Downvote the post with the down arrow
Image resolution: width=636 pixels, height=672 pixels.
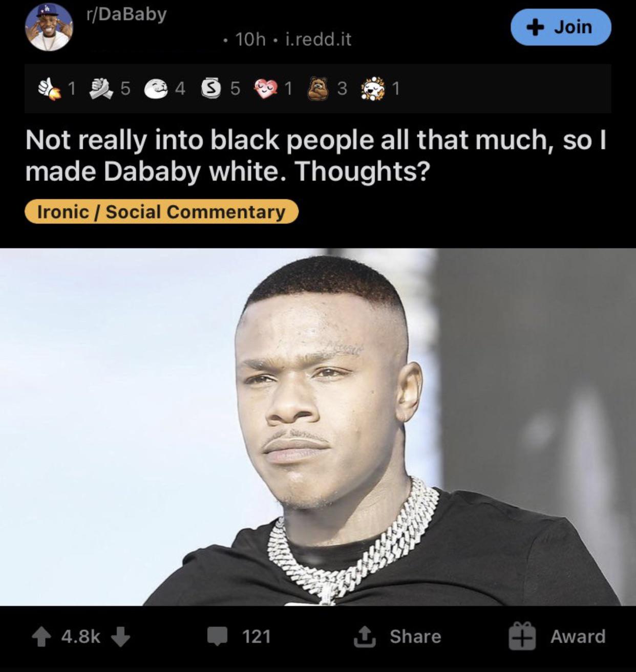point(121,637)
